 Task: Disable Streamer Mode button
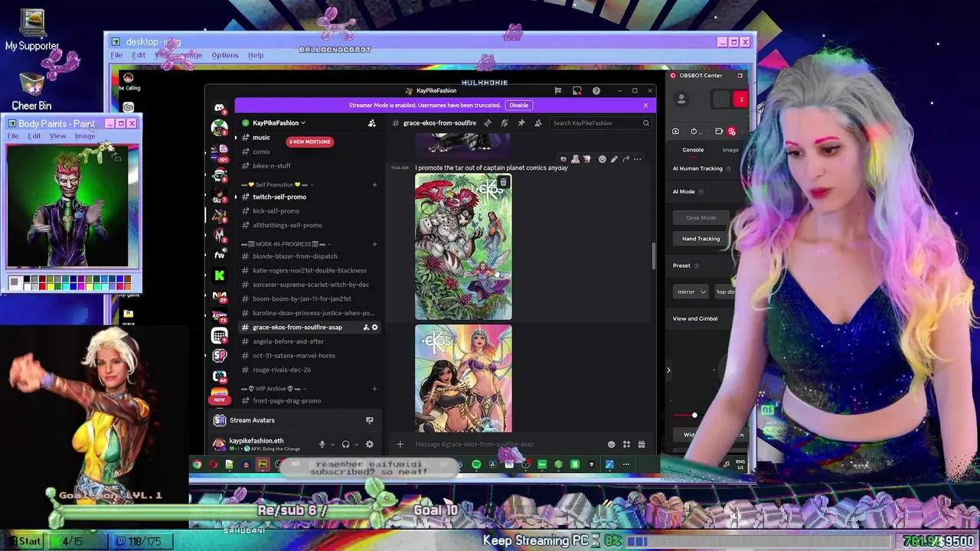[x=518, y=105]
